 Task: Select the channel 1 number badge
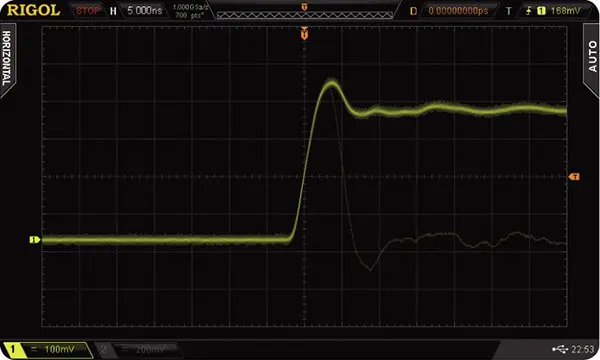(x=12, y=350)
